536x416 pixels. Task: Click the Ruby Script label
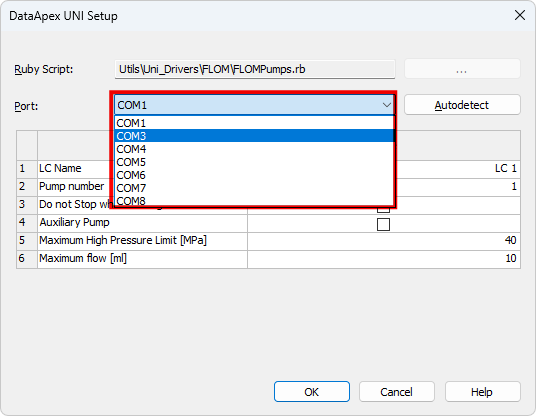[x=43, y=69]
